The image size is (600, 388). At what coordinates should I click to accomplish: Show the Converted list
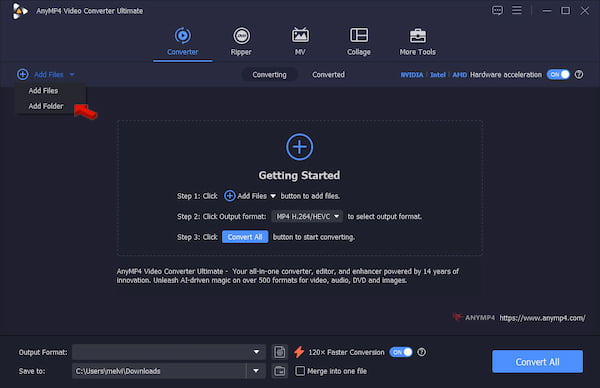coord(328,75)
